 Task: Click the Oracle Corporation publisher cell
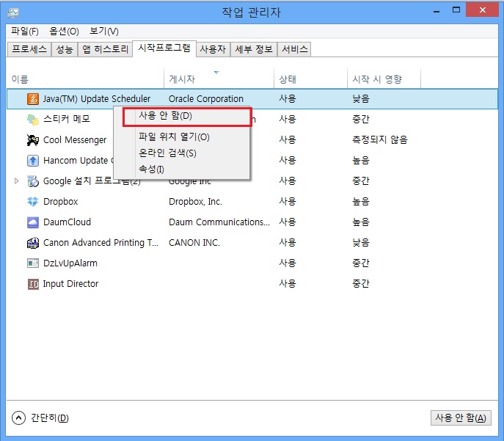pyautogui.click(x=206, y=99)
